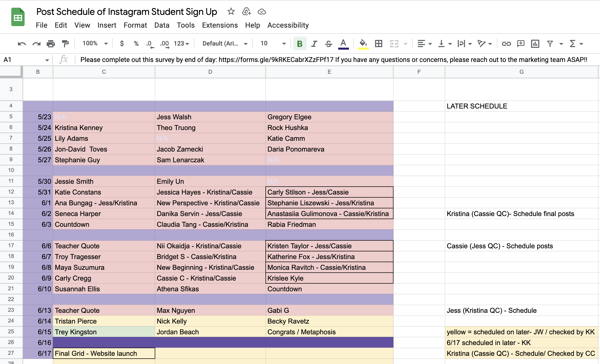Toggle italic text formatting
Viewport: 600px width, 364px height.
tap(314, 44)
